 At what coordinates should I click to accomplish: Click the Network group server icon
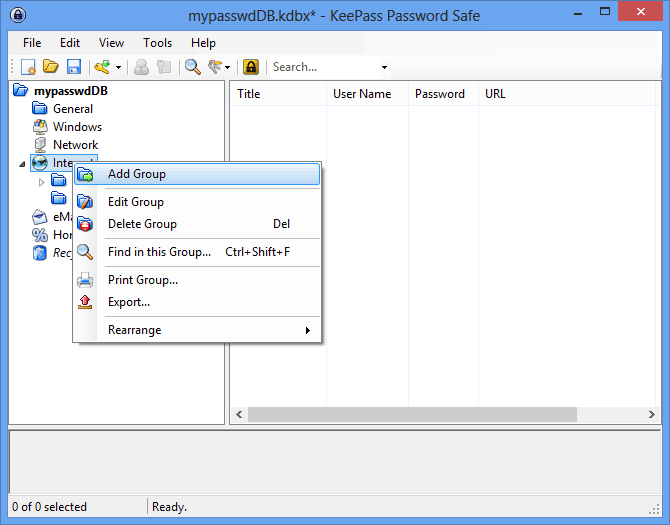pyautogui.click(x=40, y=145)
